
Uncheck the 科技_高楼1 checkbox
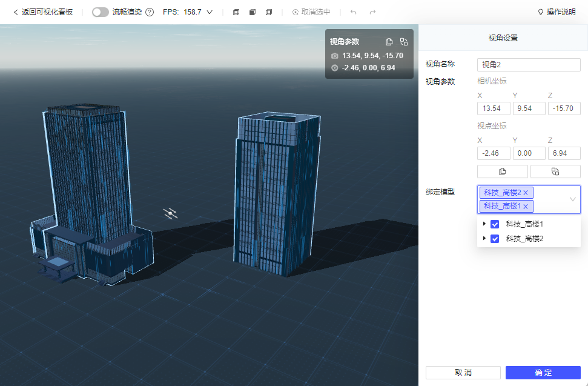coord(495,224)
